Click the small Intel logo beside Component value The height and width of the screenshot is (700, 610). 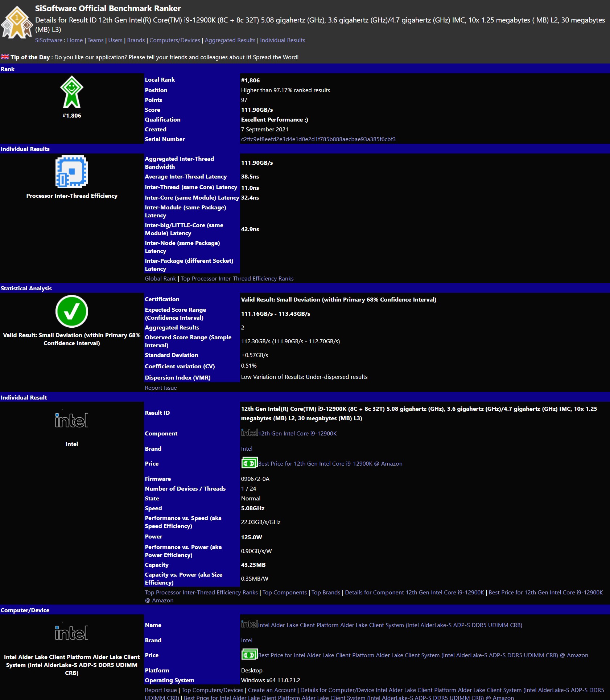[x=250, y=433]
